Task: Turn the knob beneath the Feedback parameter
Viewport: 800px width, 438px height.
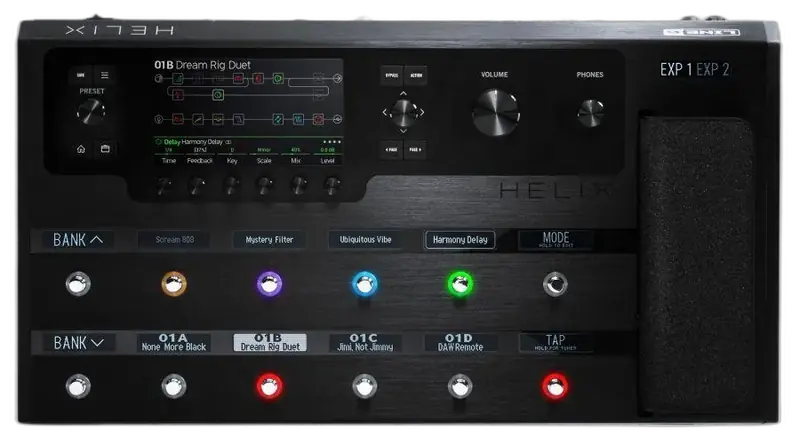Action: [198, 186]
